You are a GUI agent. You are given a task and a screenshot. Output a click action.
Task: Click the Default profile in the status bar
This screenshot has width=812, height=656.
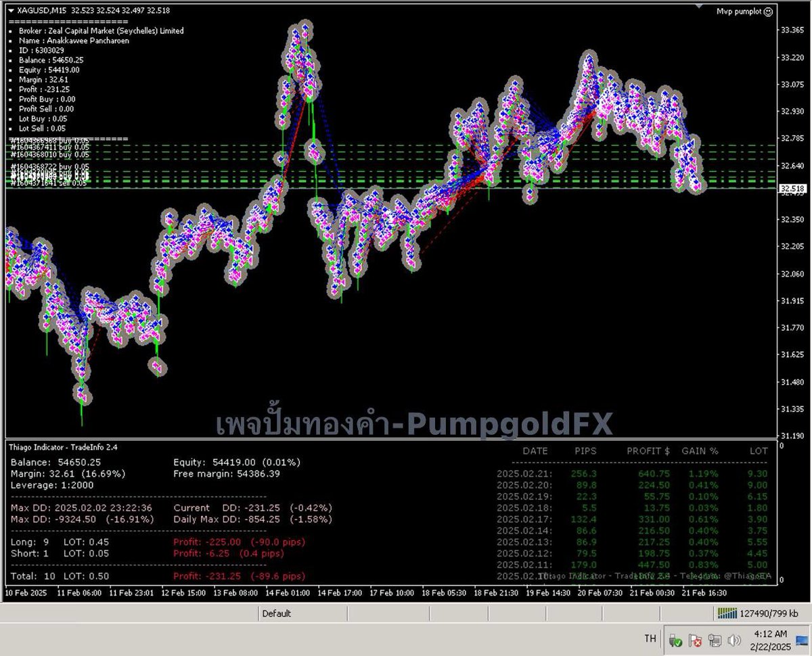pyautogui.click(x=276, y=613)
